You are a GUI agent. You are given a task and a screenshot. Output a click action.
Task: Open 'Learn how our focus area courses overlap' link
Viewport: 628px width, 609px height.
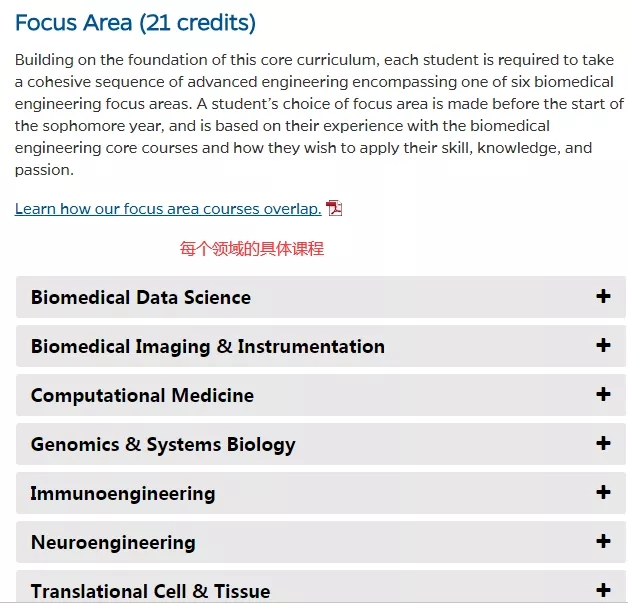(168, 209)
